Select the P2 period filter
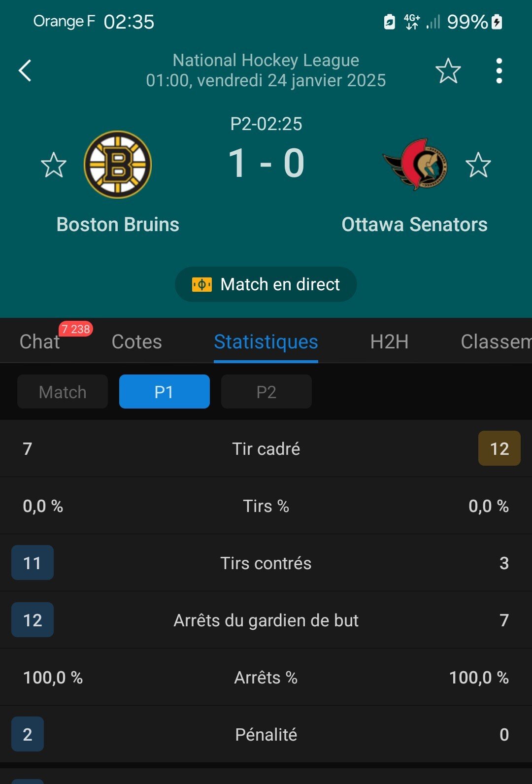The width and height of the screenshot is (532, 784). click(x=266, y=392)
